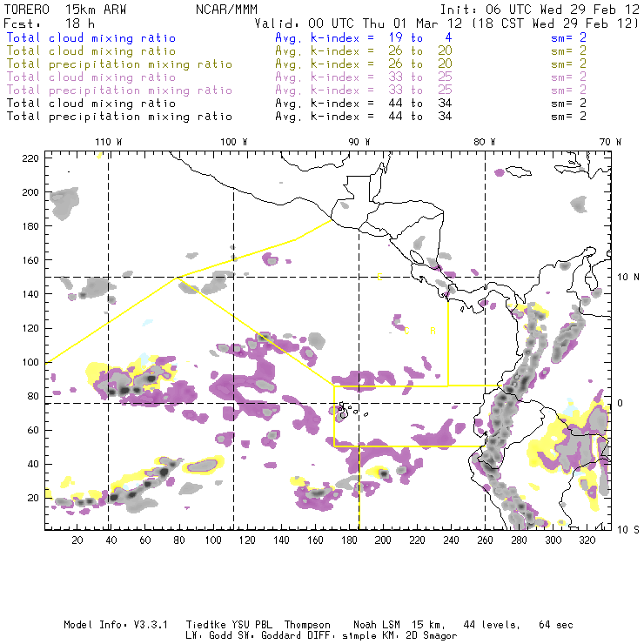The height and width of the screenshot is (644, 644).
Task: Select the pink 'Total precipitation mixing ratio' legend line
Action: pos(119,91)
